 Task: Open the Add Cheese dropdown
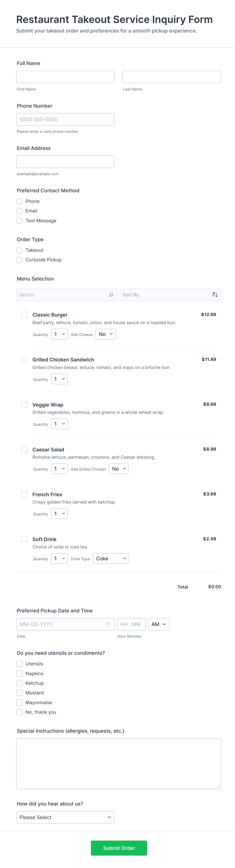[105, 334]
